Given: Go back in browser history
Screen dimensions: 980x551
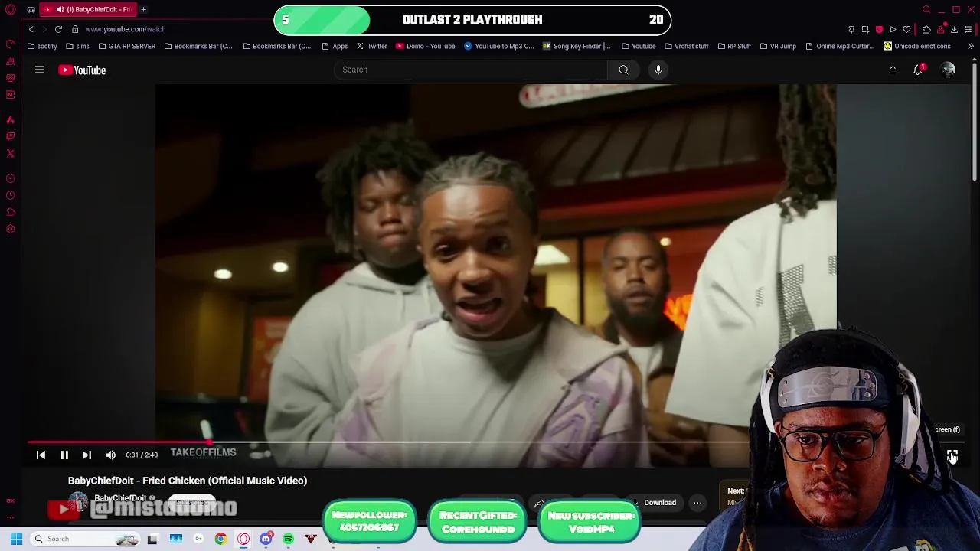Looking at the screenshot, I should [x=31, y=29].
